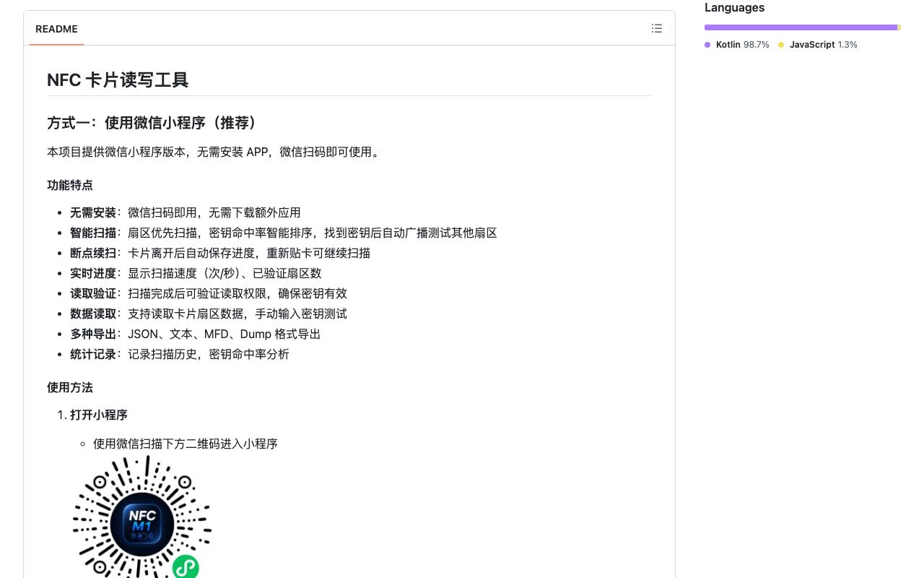Viewport: 924px width, 578px height.
Task: Click the heading "方式一：使用微信小程序（推荐）"
Action: pyautogui.click(x=152, y=123)
